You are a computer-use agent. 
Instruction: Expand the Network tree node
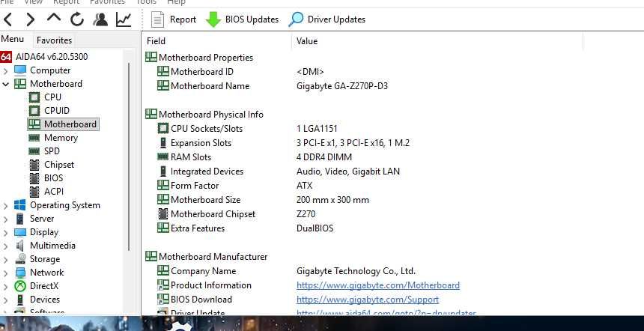point(5,273)
